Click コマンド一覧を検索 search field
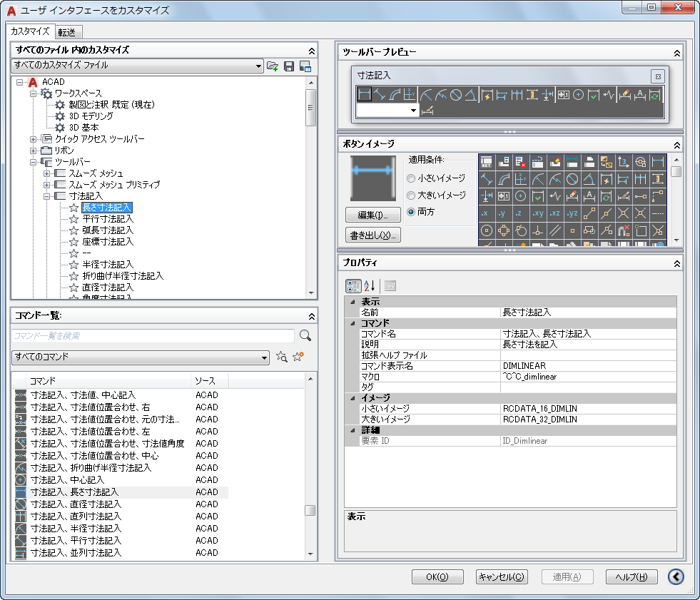 tap(153, 336)
